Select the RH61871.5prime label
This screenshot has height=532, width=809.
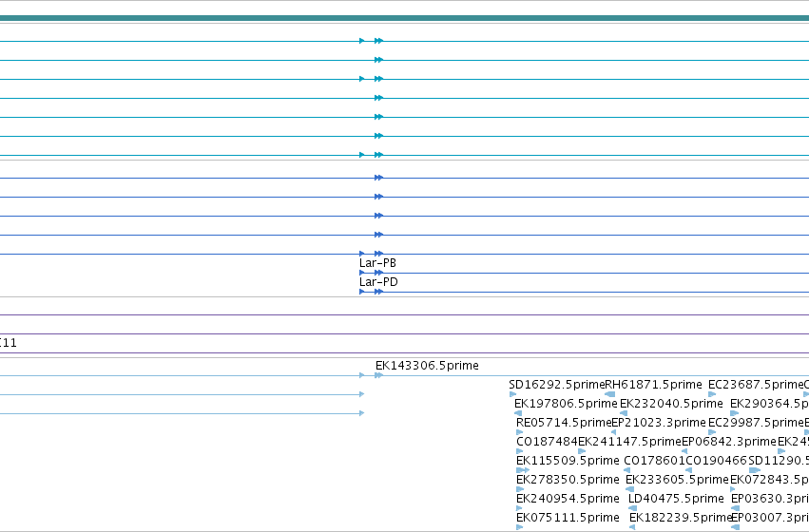(x=653, y=385)
